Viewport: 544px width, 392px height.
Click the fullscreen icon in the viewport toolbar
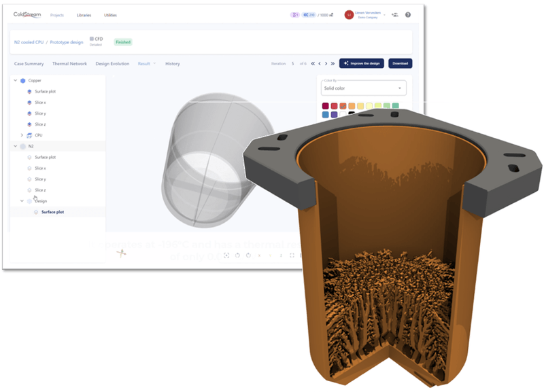tap(292, 255)
